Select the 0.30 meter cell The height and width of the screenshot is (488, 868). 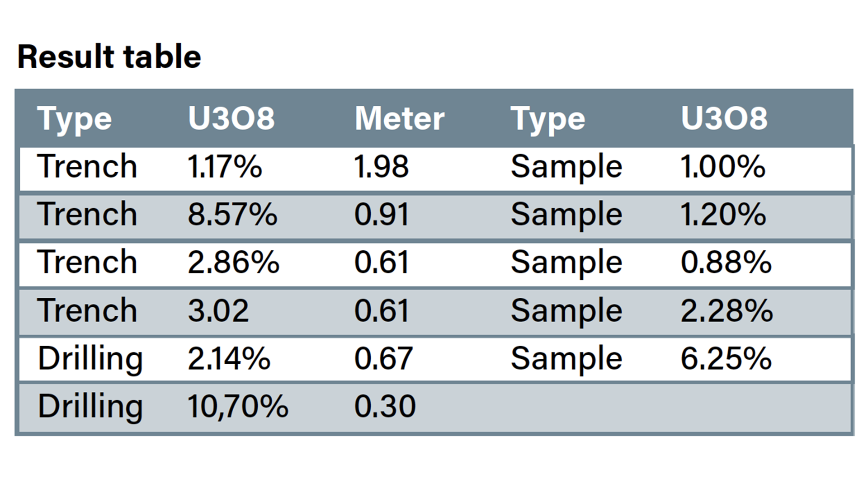click(x=385, y=406)
